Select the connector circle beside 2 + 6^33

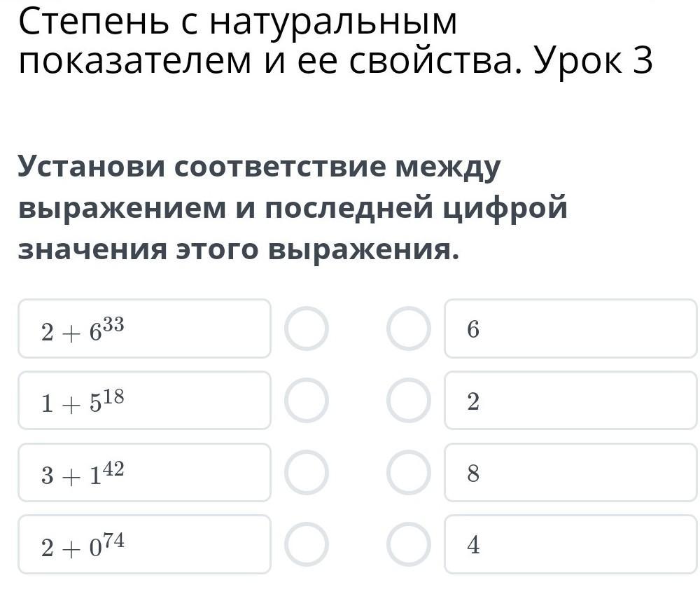[x=306, y=329]
